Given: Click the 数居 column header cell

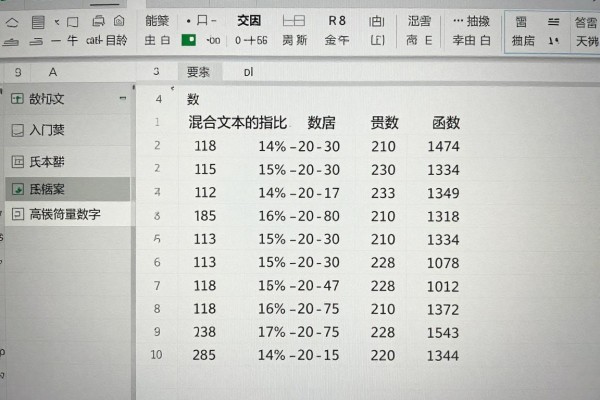Looking at the screenshot, I should pos(321,123).
